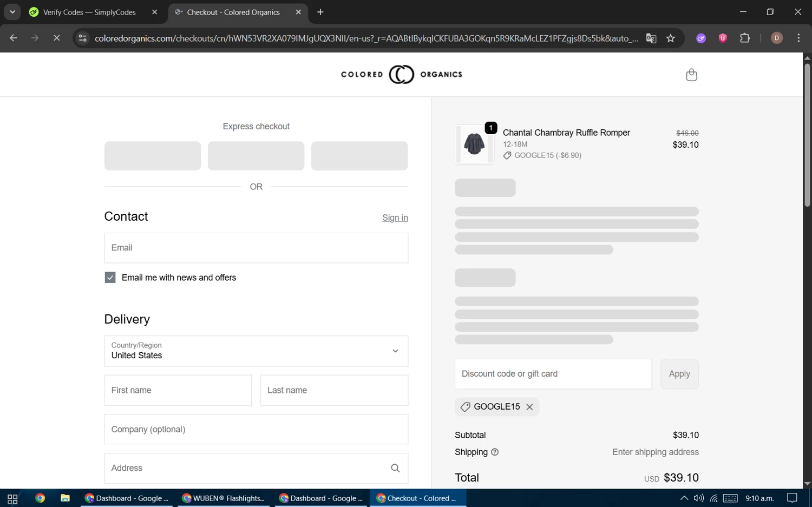
Task: View site information icon in address bar
Action: tap(82, 38)
